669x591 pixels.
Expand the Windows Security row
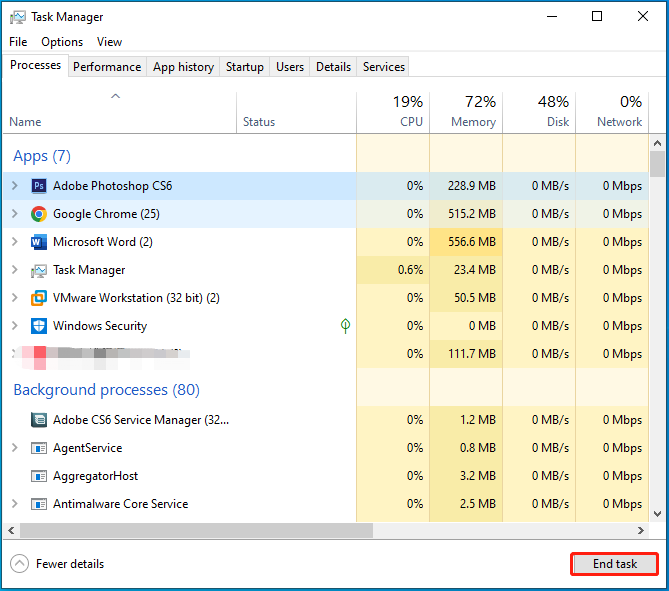(15, 326)
